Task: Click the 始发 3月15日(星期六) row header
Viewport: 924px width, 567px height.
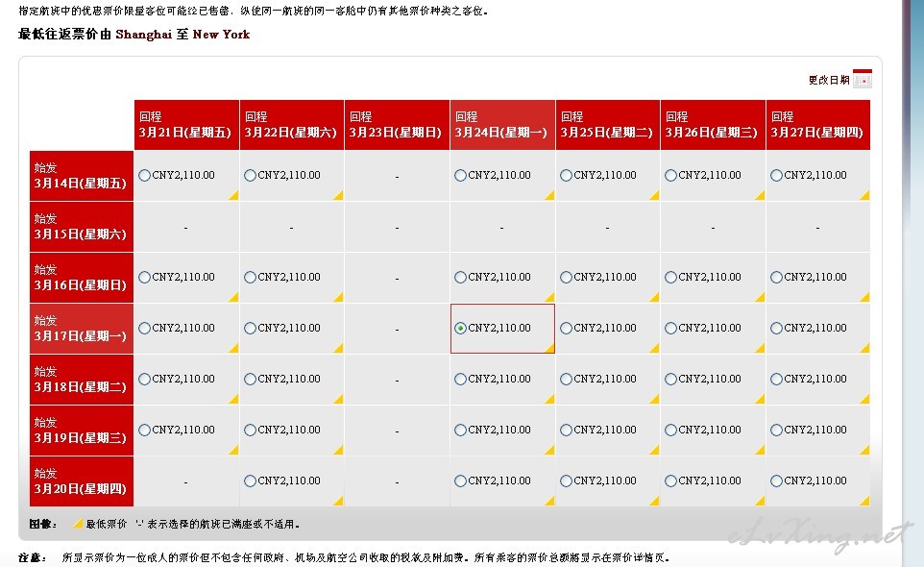Action: (82, 227)
